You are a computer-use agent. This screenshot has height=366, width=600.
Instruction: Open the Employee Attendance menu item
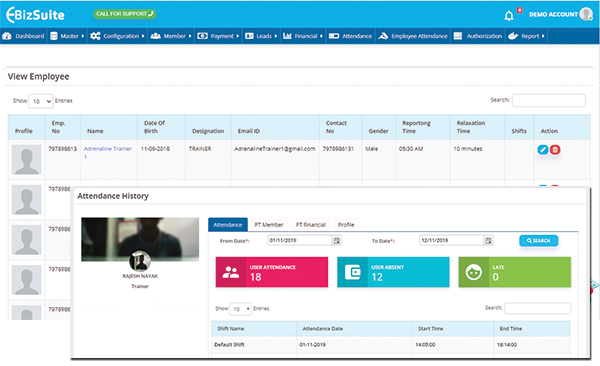(x=419, y=36)
